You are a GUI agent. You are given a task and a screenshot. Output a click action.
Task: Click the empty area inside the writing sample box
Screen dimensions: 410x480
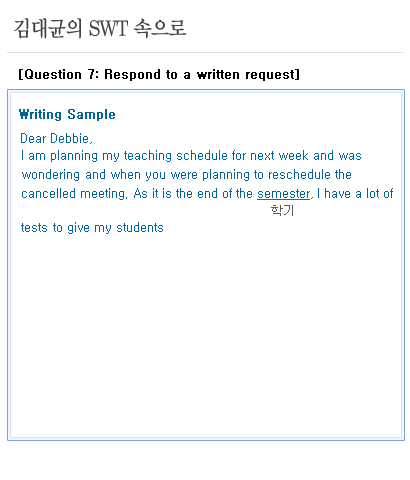(x=206, y=333)
